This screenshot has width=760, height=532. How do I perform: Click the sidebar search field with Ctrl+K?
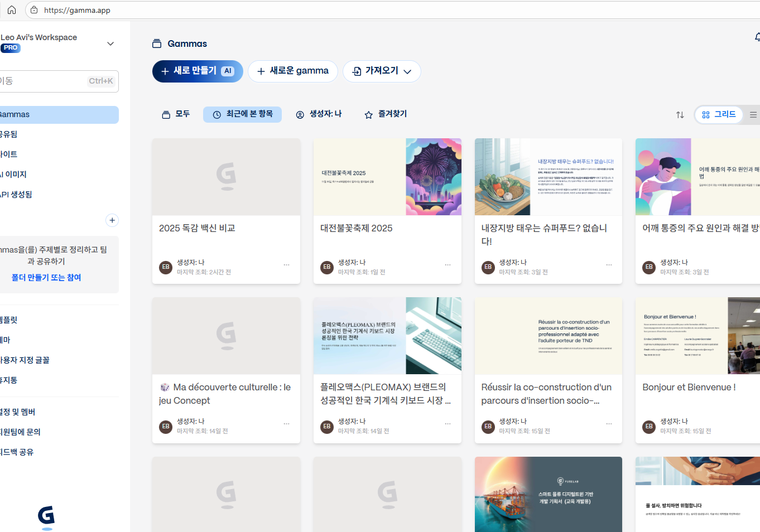[x=59, y=81]
